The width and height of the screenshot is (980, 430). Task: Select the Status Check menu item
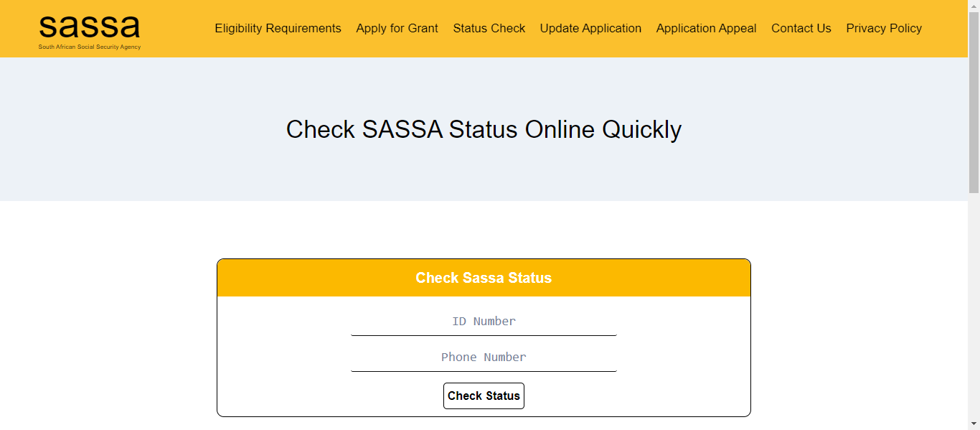pyautogui.click(x=489, y=28)
